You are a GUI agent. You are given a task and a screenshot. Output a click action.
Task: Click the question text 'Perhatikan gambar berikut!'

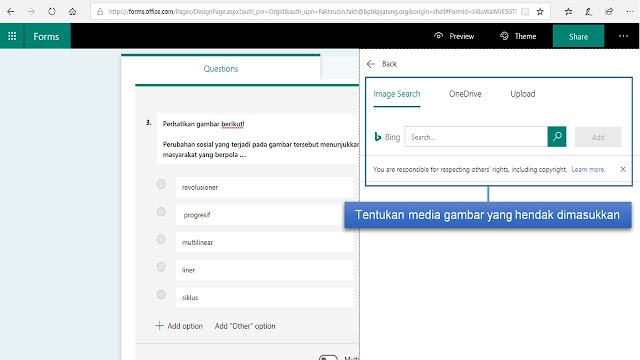click(203, 124)
